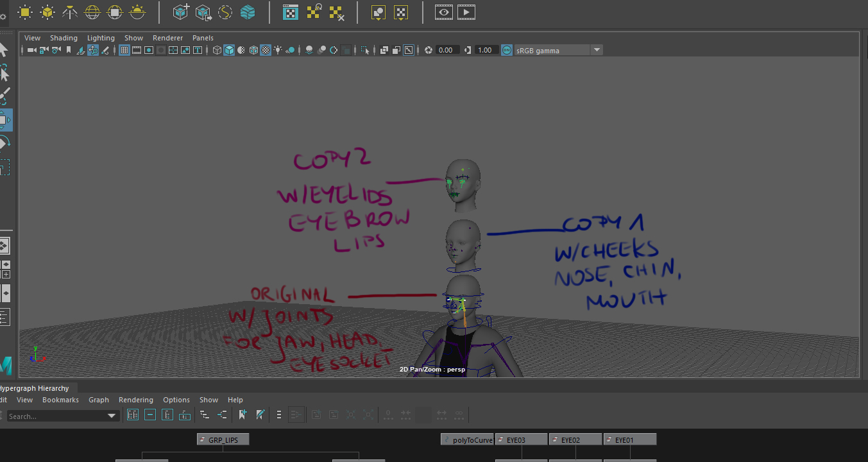The height and width of the screenshot is (462, 868).
Task: Click the spot light shelf icon
Action: pos(70,12)
